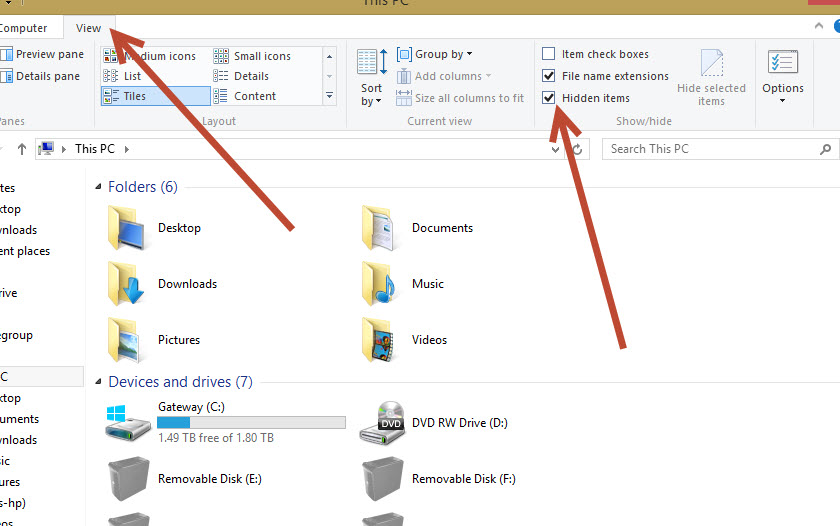Collapse the Folders (6) section

98,187
